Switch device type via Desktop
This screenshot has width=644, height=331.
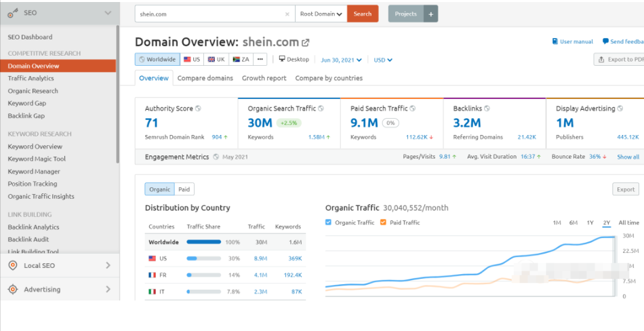point(294,59)
